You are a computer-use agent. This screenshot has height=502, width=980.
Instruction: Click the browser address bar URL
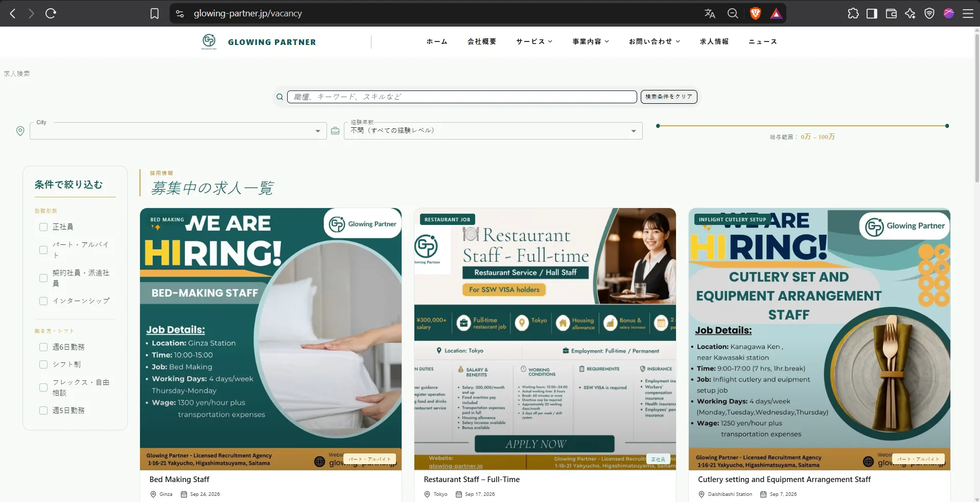tap(248, 14)
